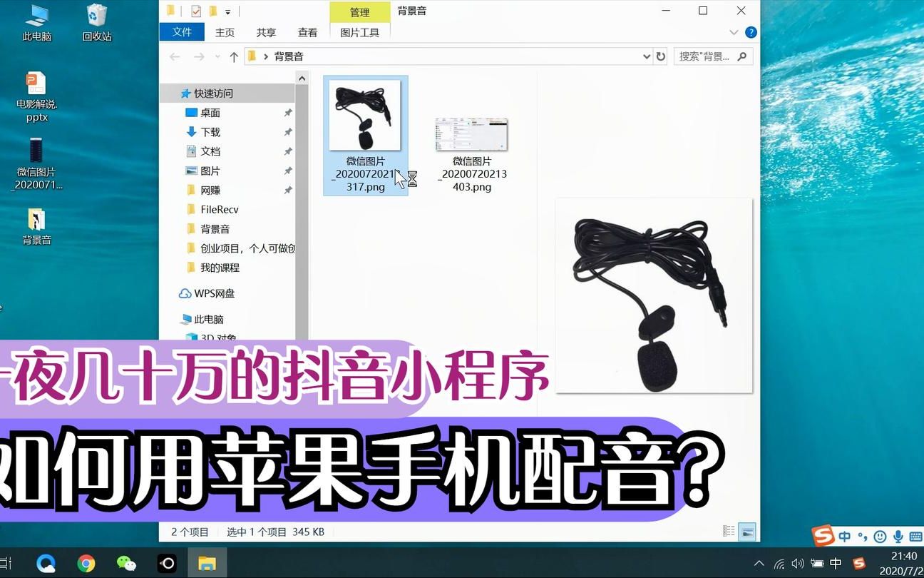Open WeChat from the taskbar

click(x=126, y=563)
